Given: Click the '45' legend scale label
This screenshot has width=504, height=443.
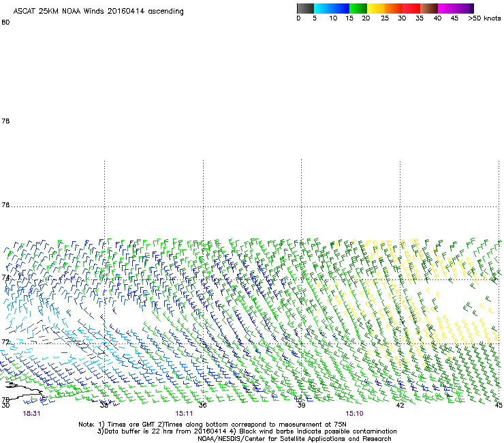Looking at the screenshot, I should 454,18.
